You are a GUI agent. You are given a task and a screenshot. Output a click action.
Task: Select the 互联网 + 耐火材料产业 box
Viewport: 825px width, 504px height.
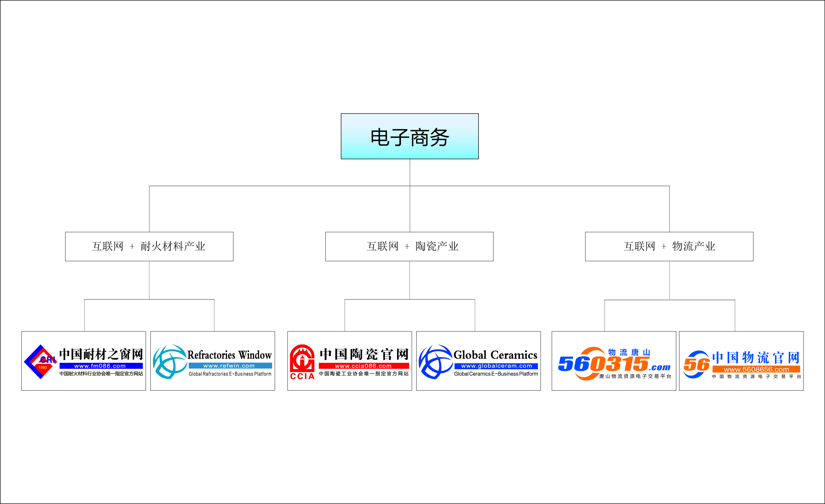pyautogui.click(x=149, y=246)
